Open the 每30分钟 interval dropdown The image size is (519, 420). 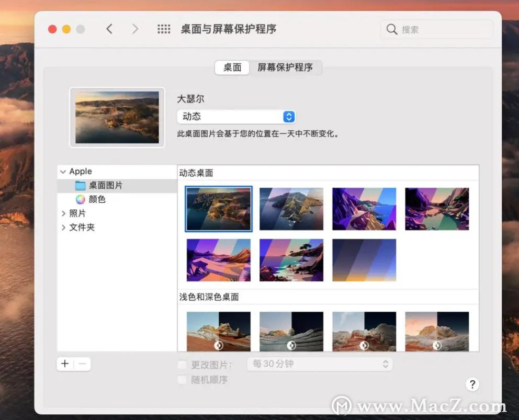(319, 364)
